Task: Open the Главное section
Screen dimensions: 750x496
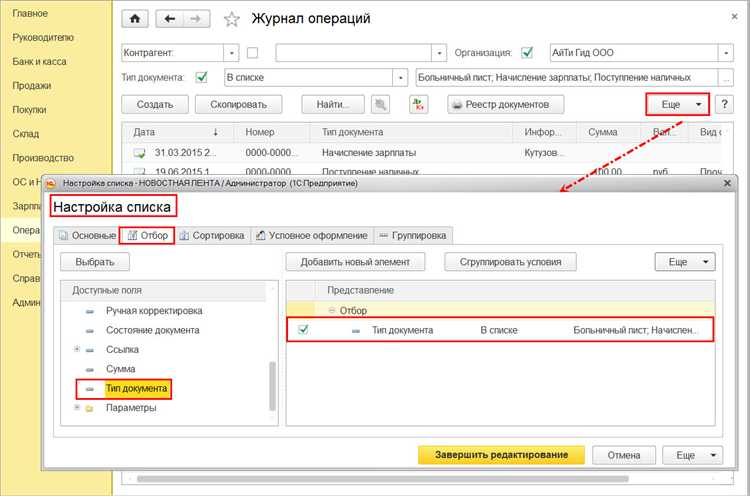Action: point(30,13)
